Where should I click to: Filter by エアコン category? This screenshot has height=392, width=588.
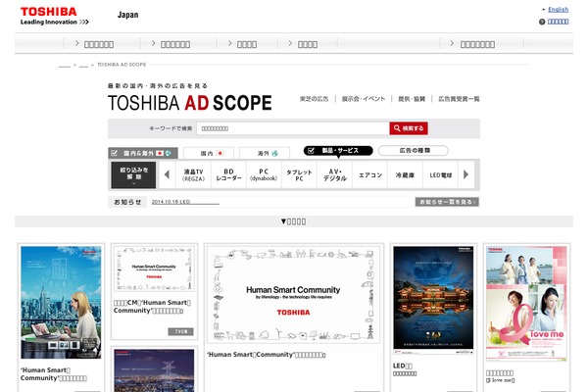coord(370,174)
